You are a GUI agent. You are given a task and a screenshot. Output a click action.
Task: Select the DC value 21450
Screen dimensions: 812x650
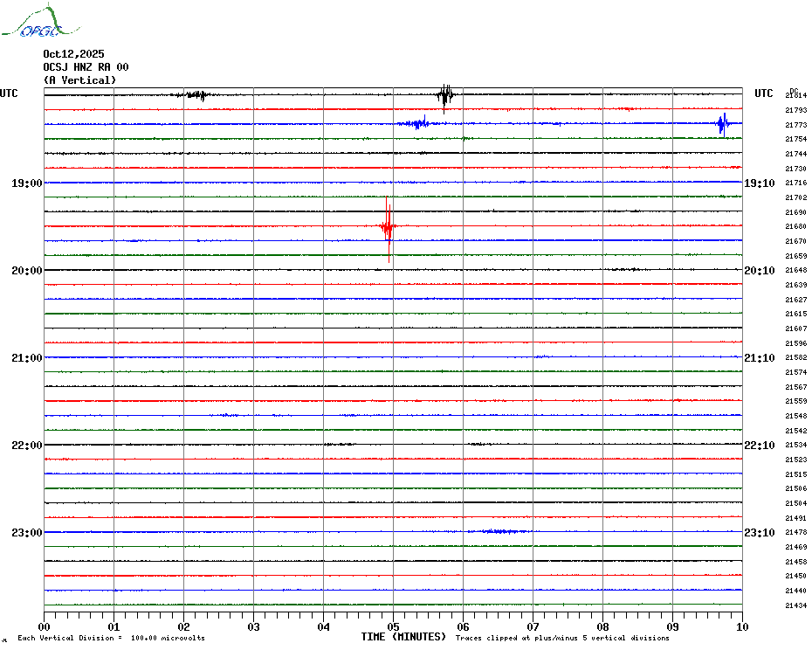[x=796, y=576]
